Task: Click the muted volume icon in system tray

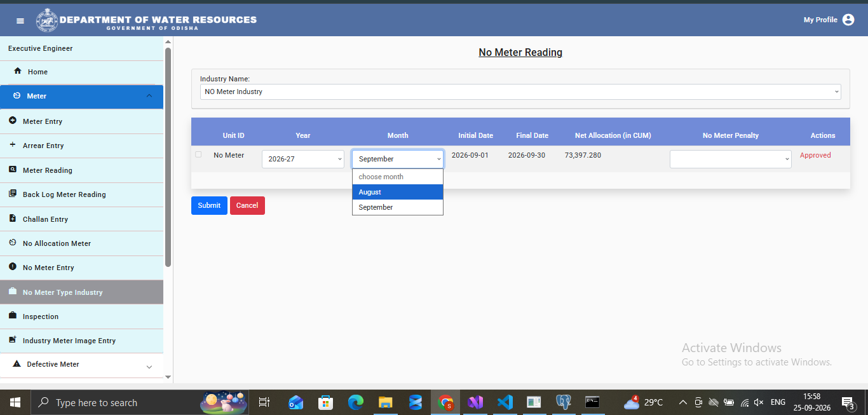Action: pyautogui.click(x=759, y=402)
